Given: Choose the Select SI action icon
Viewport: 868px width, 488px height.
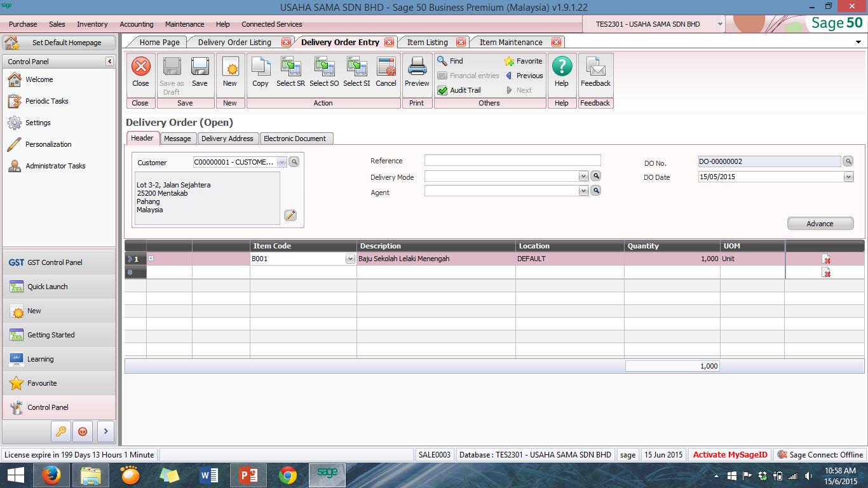Looking at the screenshot, I should coord(356,66).
